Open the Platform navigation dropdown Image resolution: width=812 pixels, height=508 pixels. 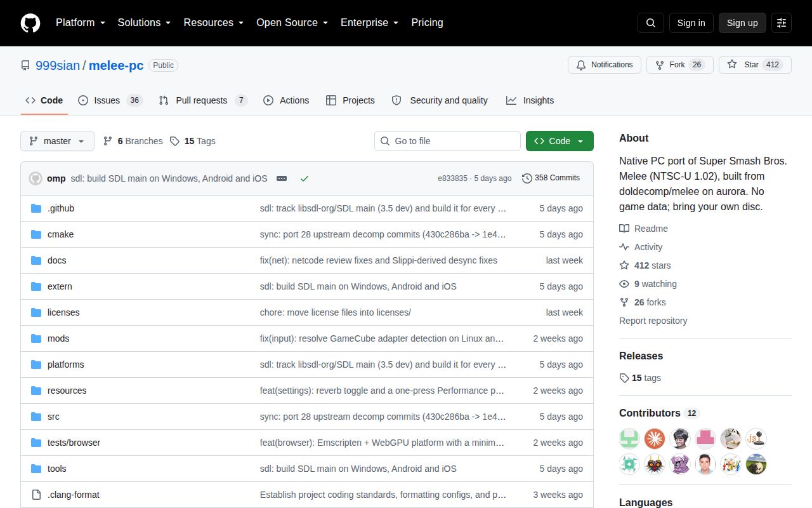tap(81, 23)
